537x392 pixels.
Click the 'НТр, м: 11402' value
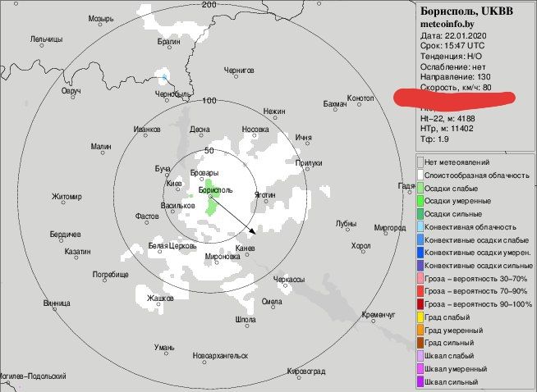point(447,129)
